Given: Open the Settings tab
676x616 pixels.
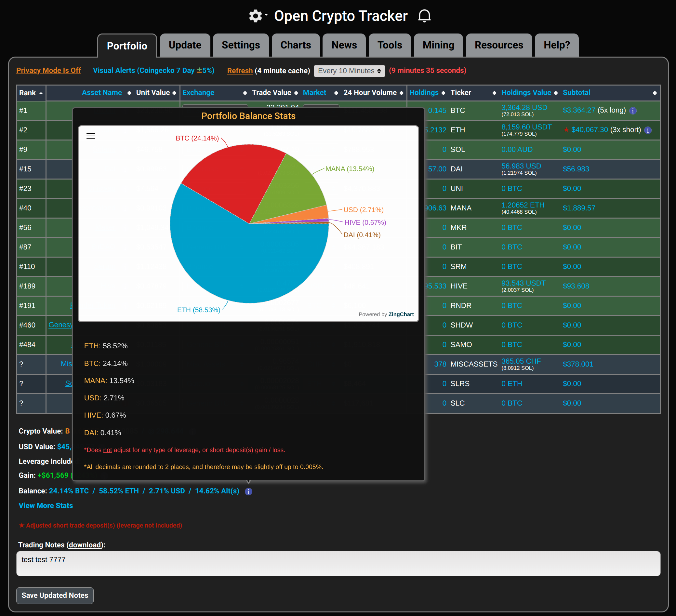Looking at the screenshot, I should (241, 45).
